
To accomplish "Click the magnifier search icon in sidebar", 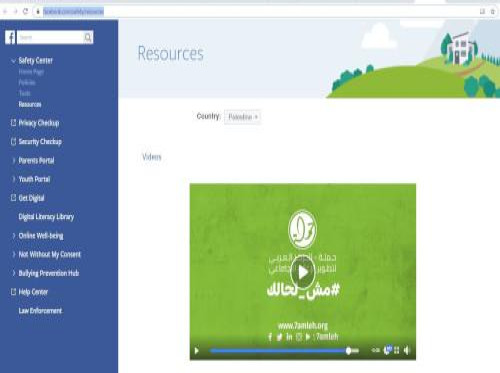I will tap(88, 38).
